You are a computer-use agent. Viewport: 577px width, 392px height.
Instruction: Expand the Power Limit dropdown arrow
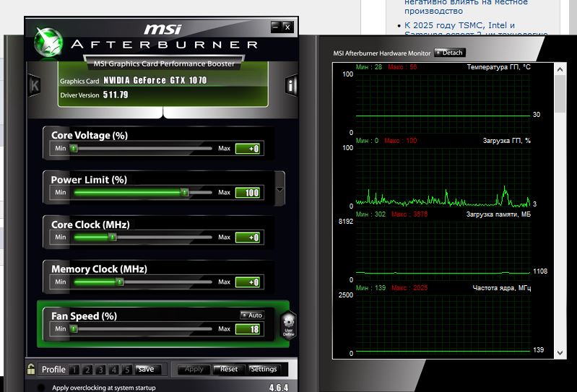[279, 190]
